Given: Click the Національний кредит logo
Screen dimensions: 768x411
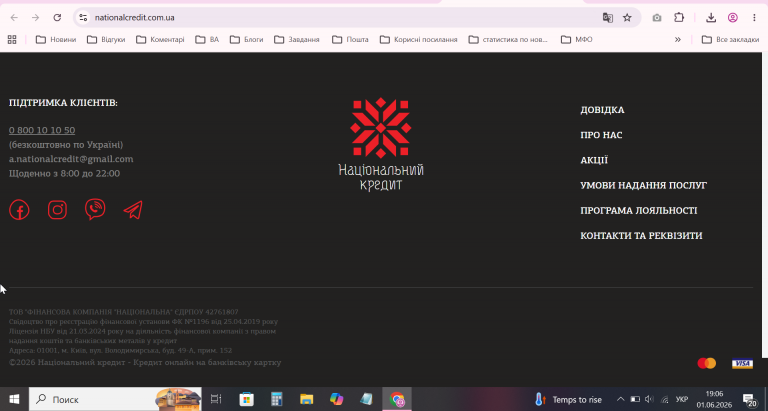Looking at the screenshot, I should [381, 144].
